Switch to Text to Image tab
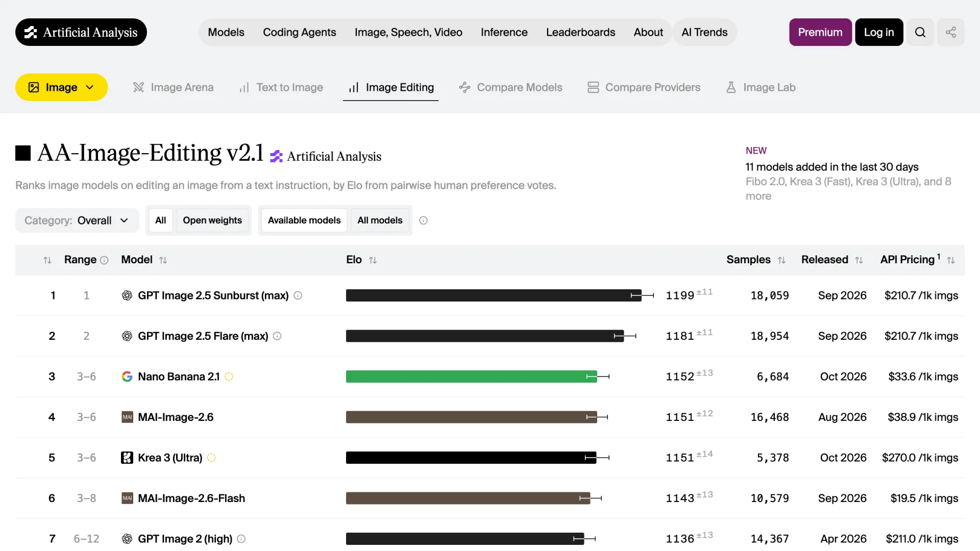 coord(281,87)
